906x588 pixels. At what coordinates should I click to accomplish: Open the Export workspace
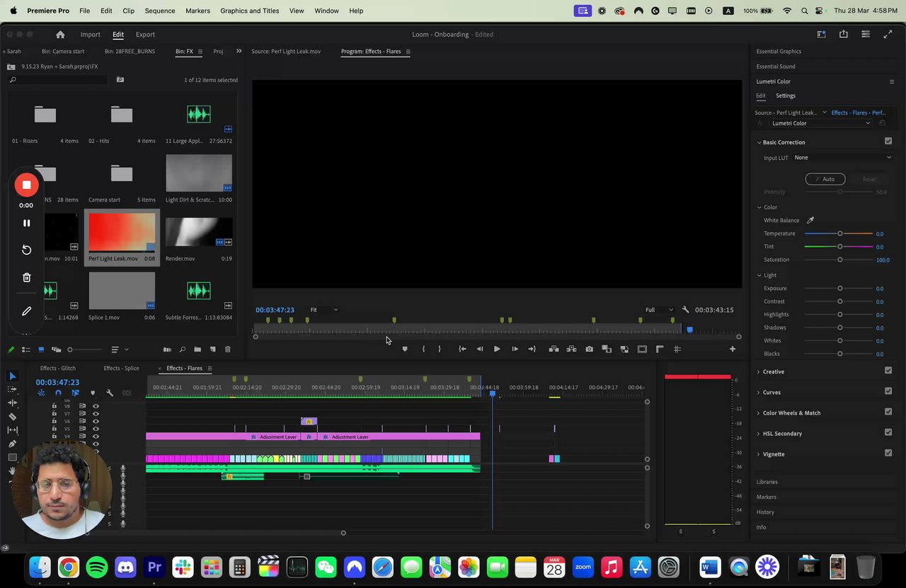[x=145, y=35]
